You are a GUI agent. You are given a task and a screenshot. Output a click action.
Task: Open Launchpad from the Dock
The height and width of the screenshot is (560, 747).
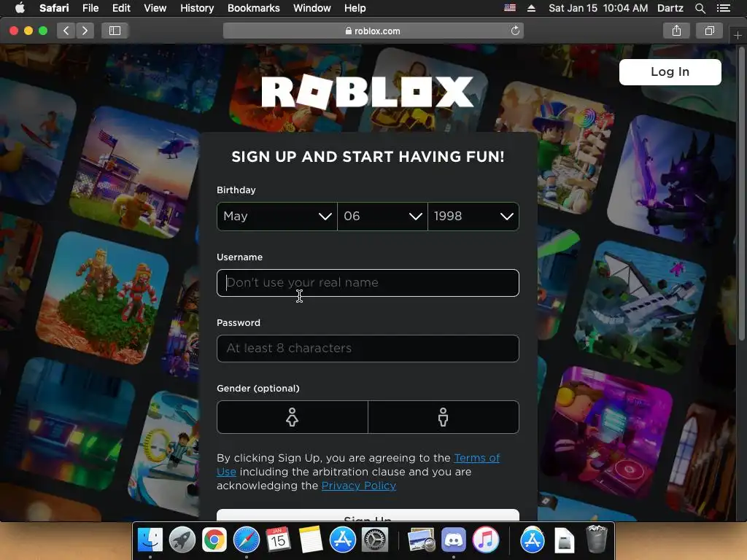click(182, 540)
